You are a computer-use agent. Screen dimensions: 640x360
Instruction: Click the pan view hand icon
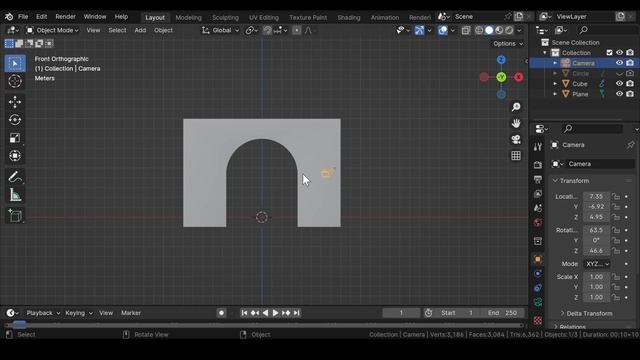(x=516, y=123)
